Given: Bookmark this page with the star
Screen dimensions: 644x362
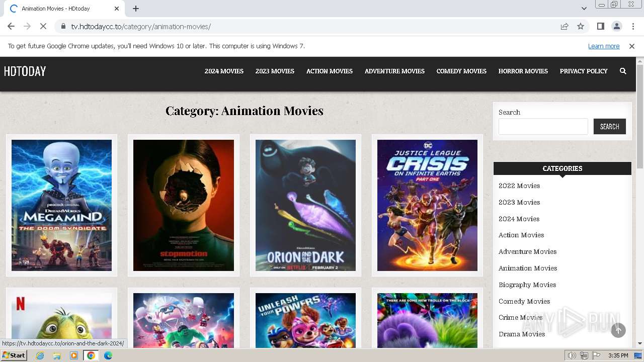Looking at the screenshot, I should [x=581, y=26].
